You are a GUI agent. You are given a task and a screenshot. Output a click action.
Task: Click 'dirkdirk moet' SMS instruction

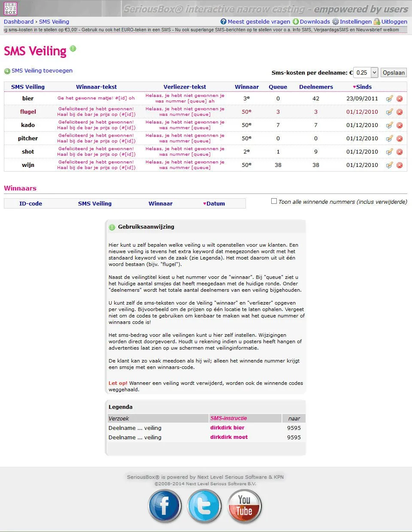(x=229, y=437)
